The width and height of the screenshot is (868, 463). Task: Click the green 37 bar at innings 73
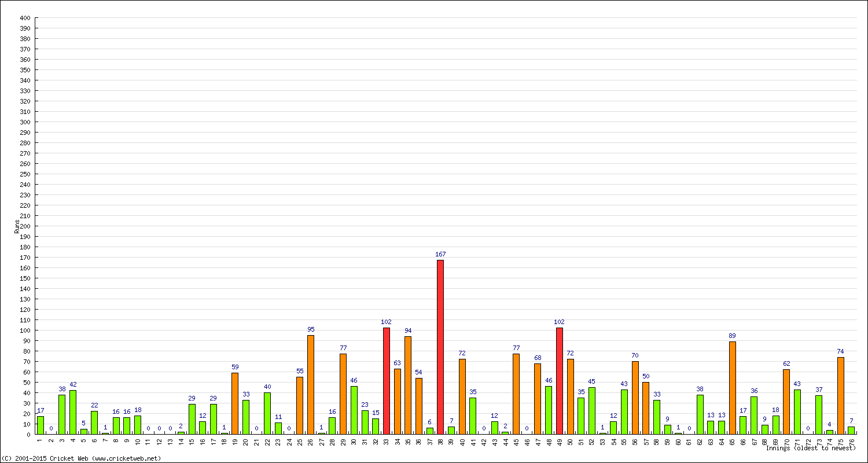click(x=819, y=414)
